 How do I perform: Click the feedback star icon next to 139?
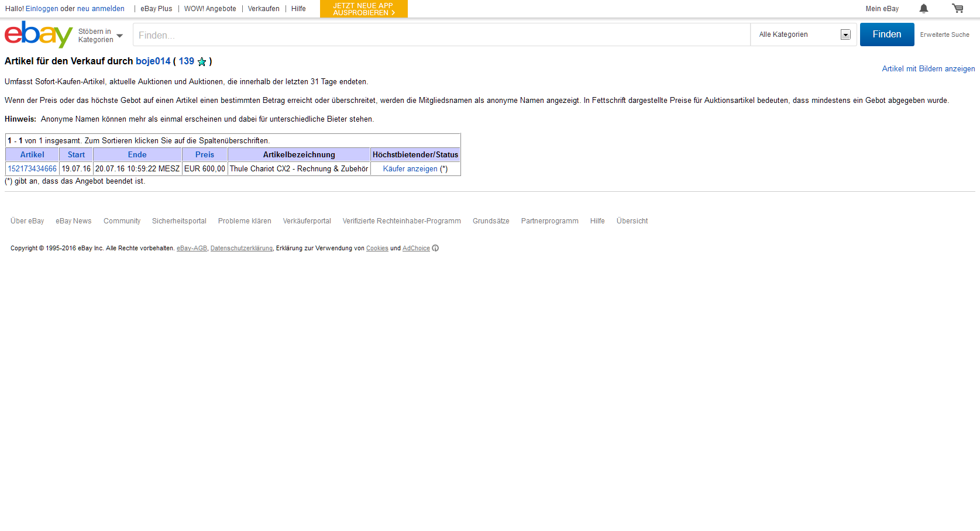point(202,62)
